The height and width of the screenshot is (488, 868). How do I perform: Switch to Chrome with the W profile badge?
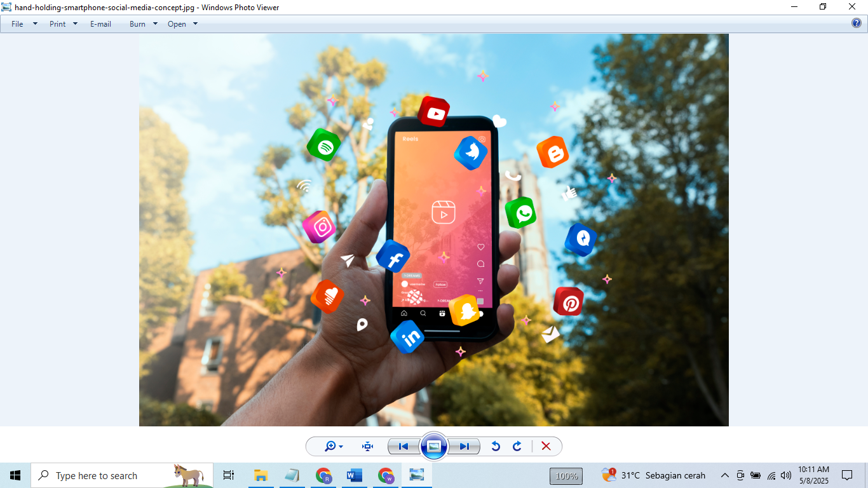coord(386,475)
